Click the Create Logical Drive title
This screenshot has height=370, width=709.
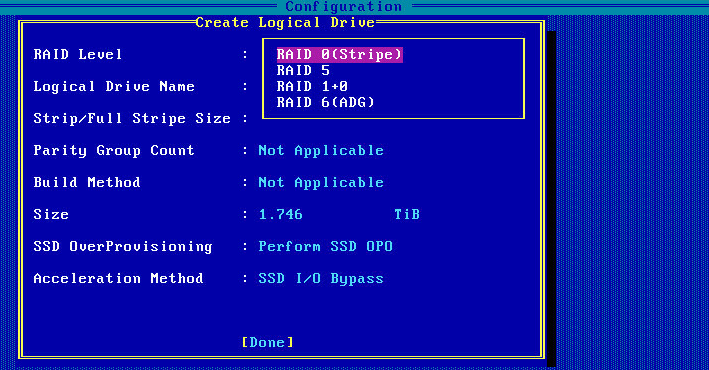pyautogui.click(x=285, y=23)
